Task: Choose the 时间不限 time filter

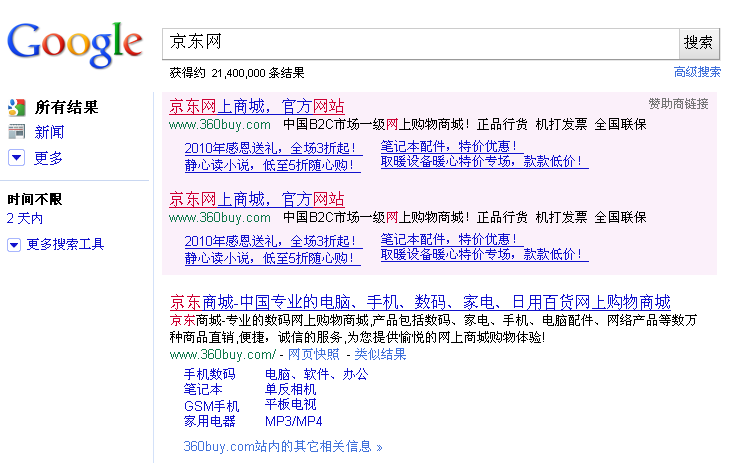Action: [x=34, y=199]
